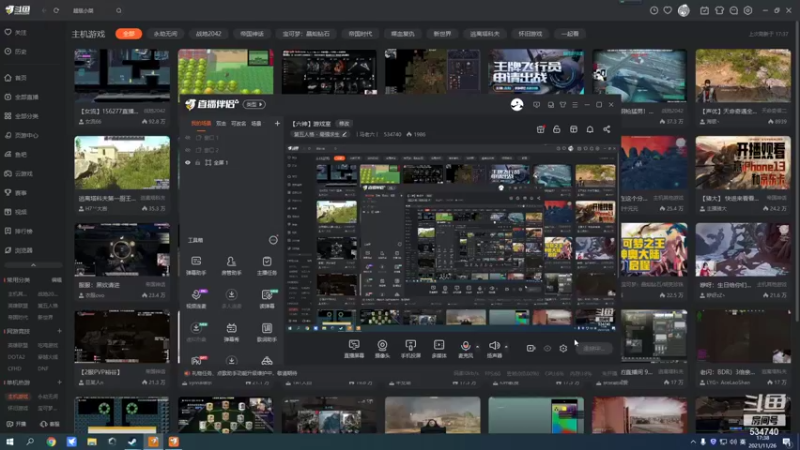Click 开播 at bottom of Douyu sidebar
The width and height of the screenshot is (800, 450).
16,424
